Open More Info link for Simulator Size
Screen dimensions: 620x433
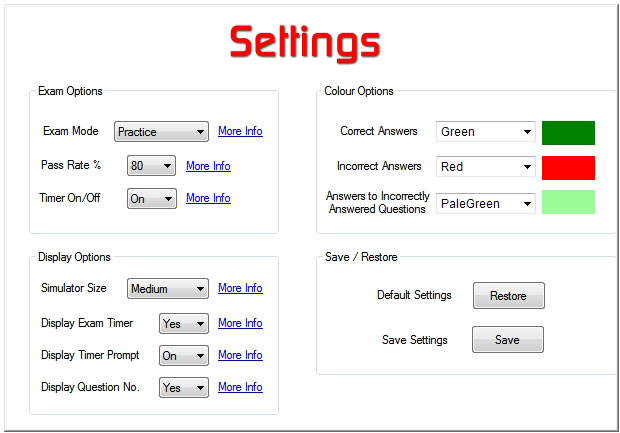point(240,288)
